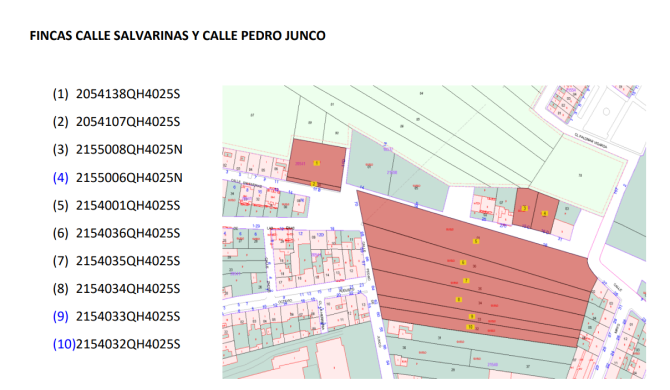Select yellow marker 3 on the map
Screen dimensions: 670x390
(524, 208)
